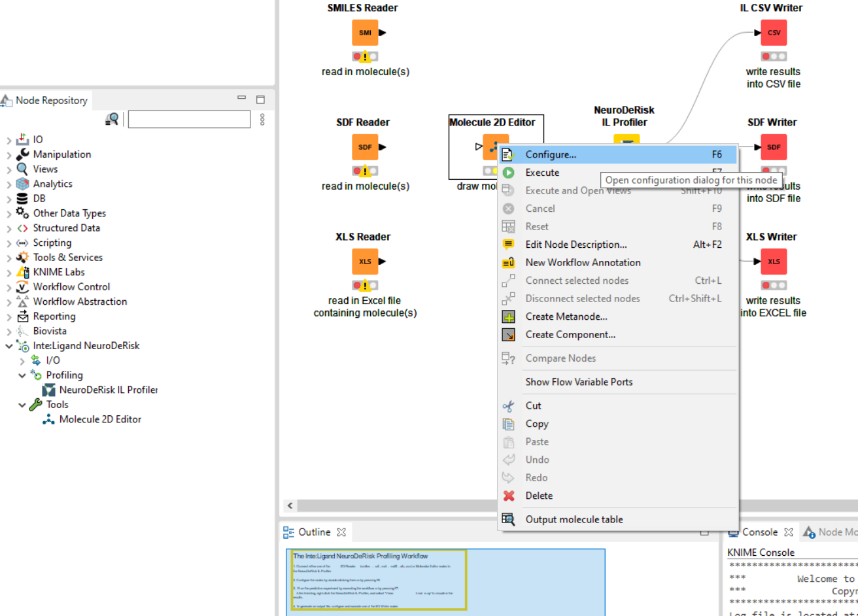This screenshot has width=858, height=616.
Task: Select the Workflow Abstraction category
Action: click(x=80, y=301)
